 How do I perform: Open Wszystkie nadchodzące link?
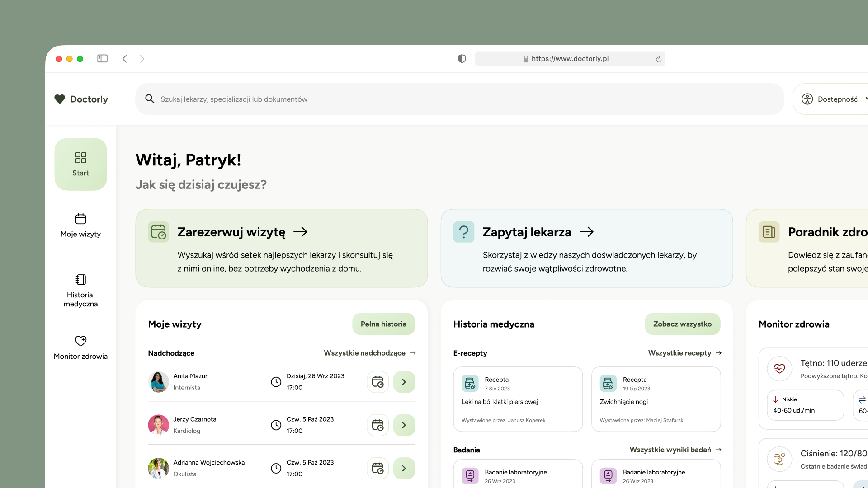click(370, 353)
